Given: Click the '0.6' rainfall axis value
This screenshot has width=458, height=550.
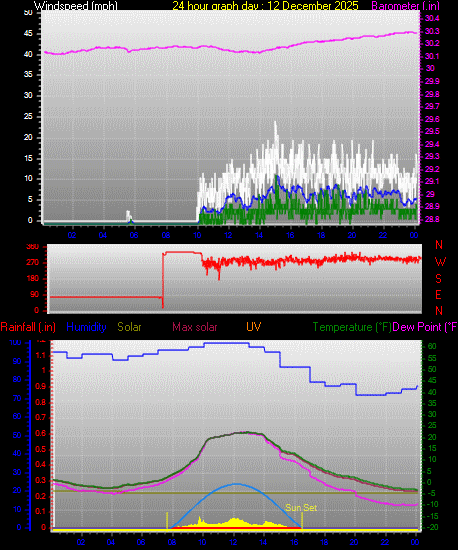Looking at the screenshot, I should (x=41, y=434).
